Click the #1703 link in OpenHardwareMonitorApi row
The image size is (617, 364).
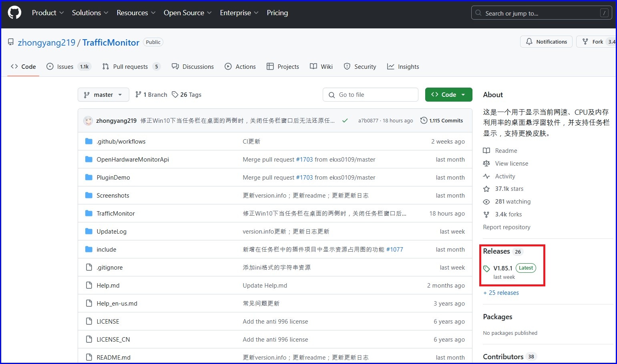click(x=304, y=159)
